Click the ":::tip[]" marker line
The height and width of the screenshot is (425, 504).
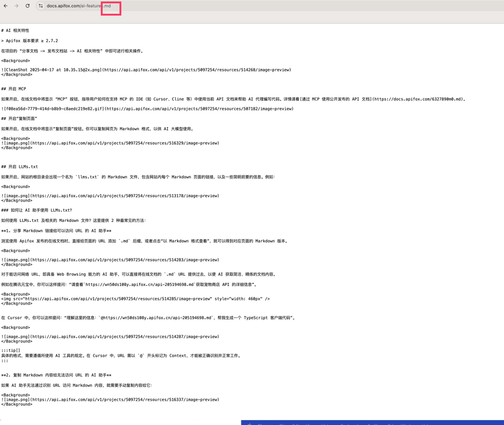(11, 350)
